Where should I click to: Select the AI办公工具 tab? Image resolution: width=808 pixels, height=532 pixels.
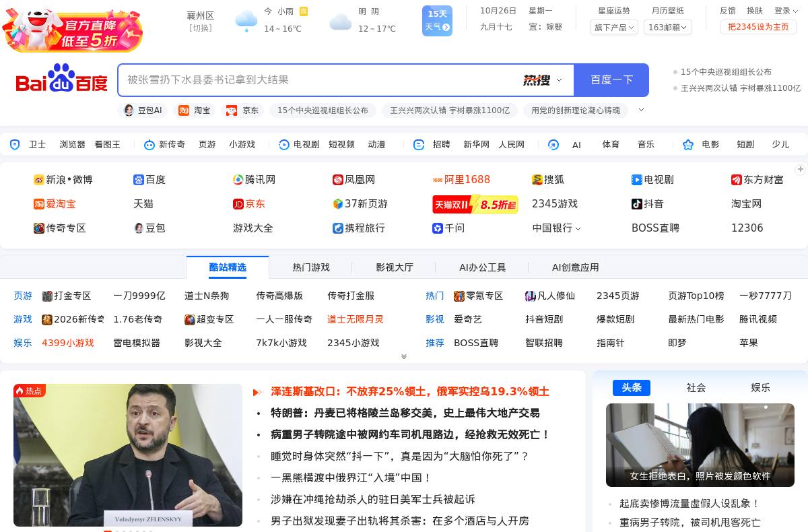[x=482, y=267]
